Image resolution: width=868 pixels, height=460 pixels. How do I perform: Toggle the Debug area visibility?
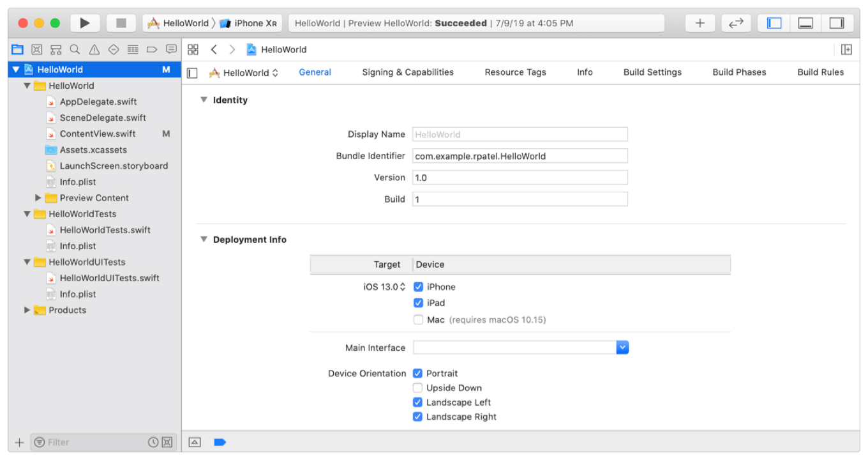(805, 23)
